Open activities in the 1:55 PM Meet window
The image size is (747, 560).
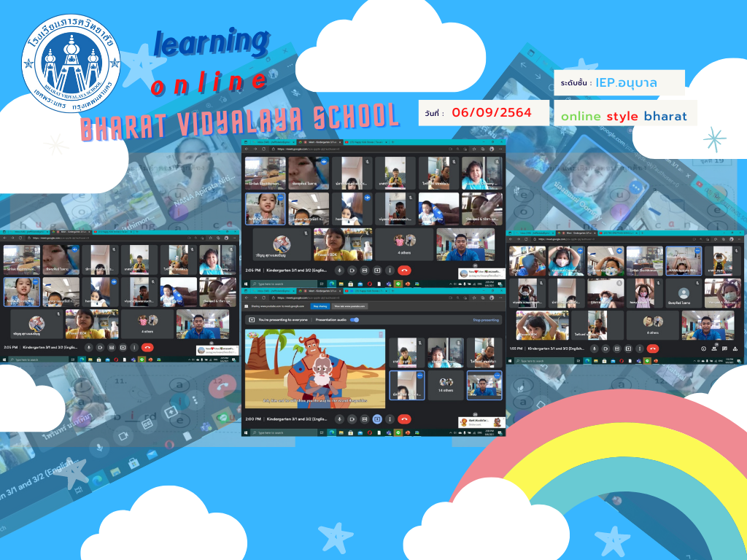735,349
